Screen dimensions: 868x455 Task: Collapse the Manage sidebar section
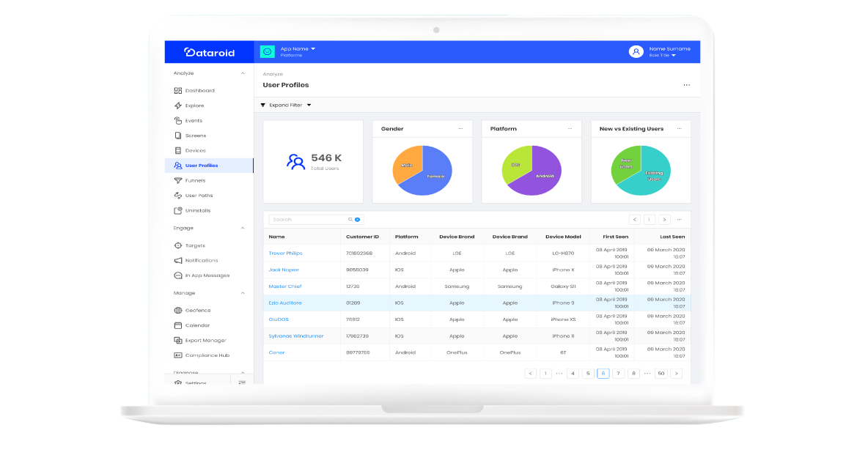coord(243,293)
